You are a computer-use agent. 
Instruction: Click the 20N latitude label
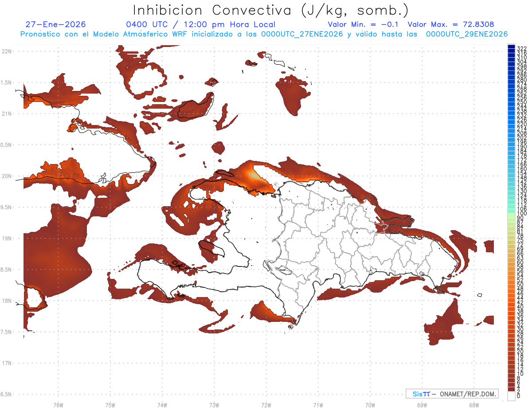click(7, 176)
